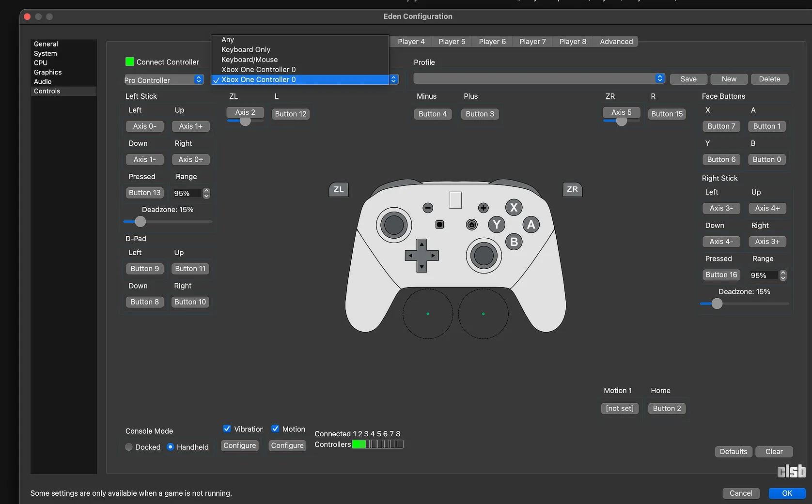
Task: Select Graphics in the settings sidebar
Action: click(47, 72)
